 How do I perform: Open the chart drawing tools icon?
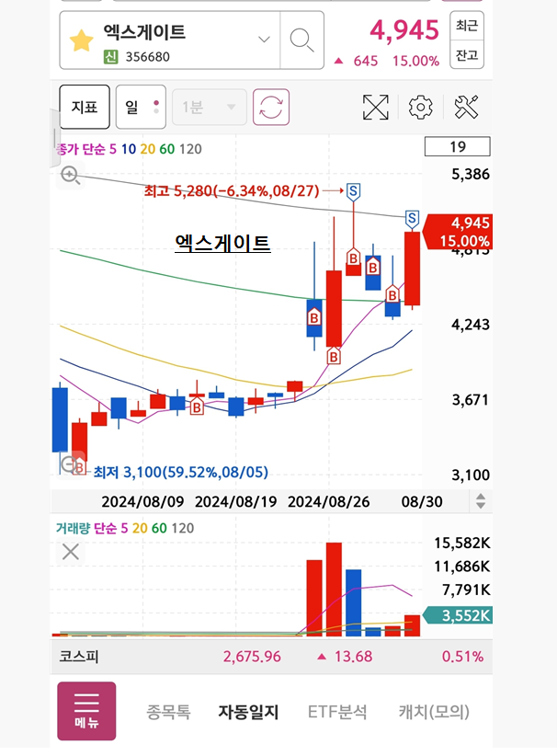click(466, 107)
